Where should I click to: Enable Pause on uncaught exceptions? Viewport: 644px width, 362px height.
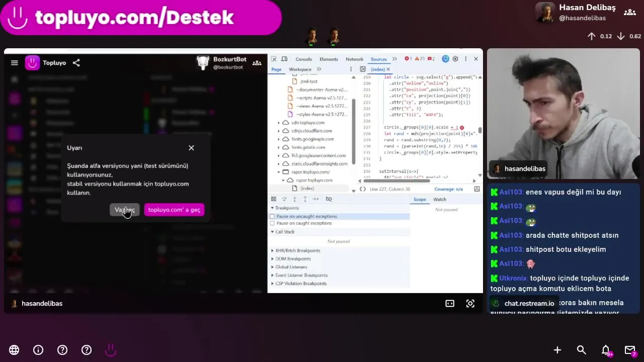click(273, 217)
